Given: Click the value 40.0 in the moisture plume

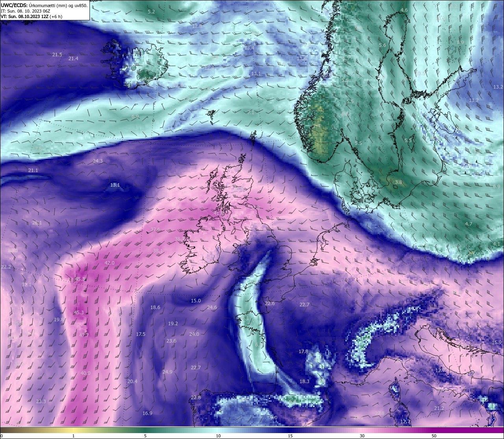Looking at the screenshot, I should click(85, 373).
